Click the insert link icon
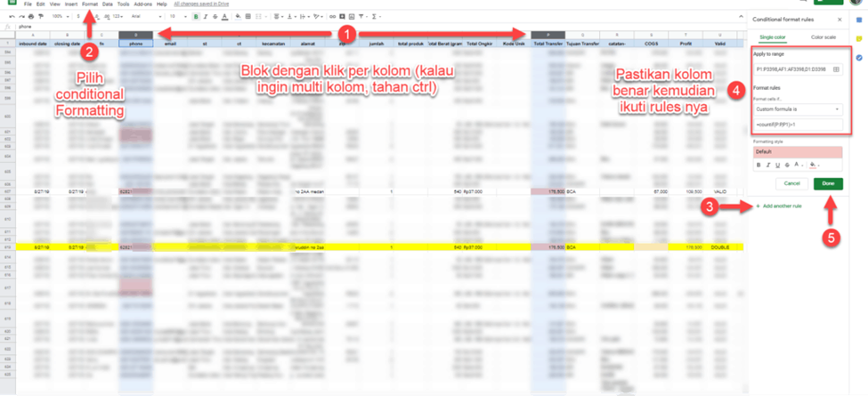The width and height of the screenshot is (868, 396). 333,16
